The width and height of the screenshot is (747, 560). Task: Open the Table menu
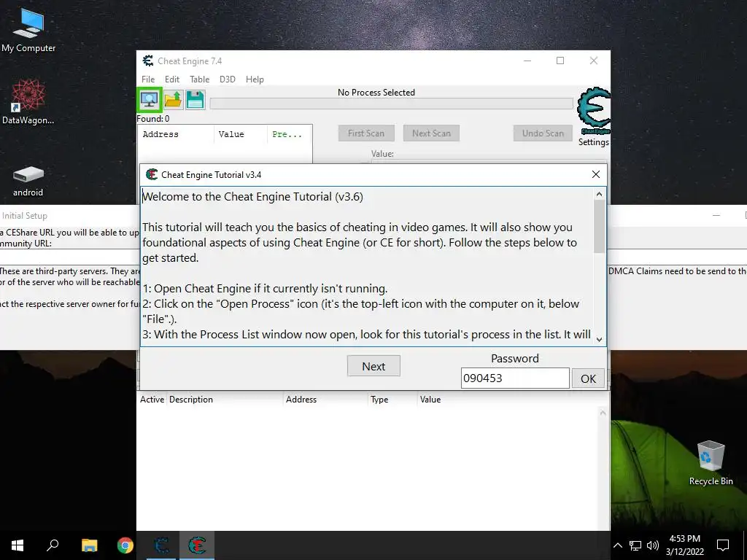pos(199,79)
